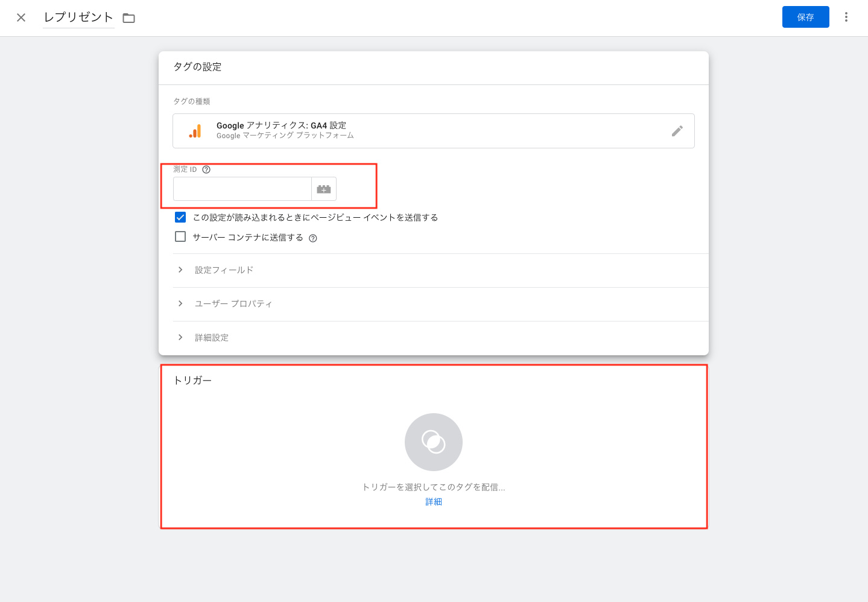This screenshot has height=602, width=868.
Task: Click the pencil icon to edit tag type
Action: [x=677, y=131]
